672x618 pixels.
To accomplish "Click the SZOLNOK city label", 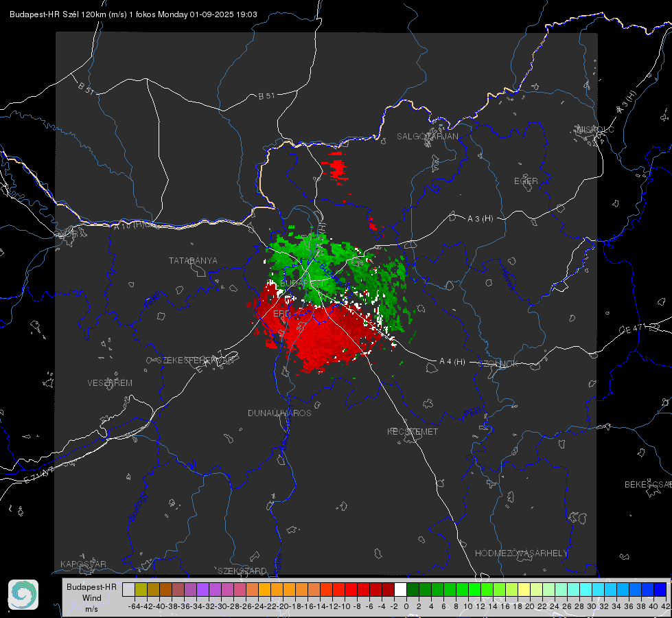I will [x=499, y=364].
